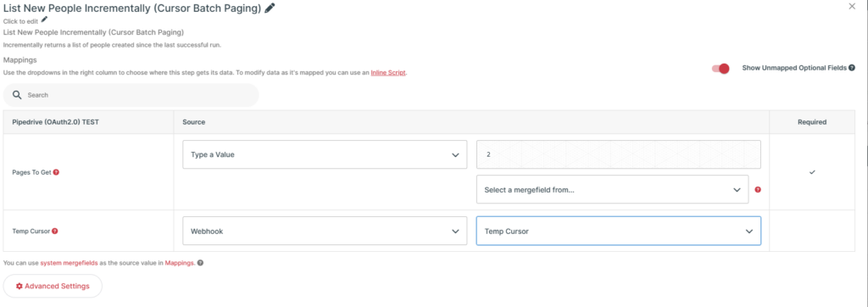This screenshot has height=307, width=868.
Task: Open the Inline Script link
Action: (388, 73)
